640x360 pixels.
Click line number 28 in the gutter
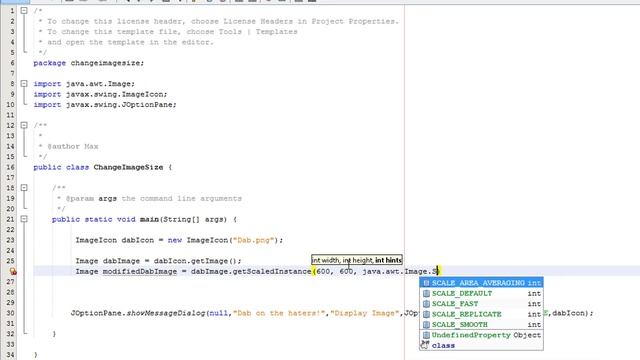[x=10, y=292]
